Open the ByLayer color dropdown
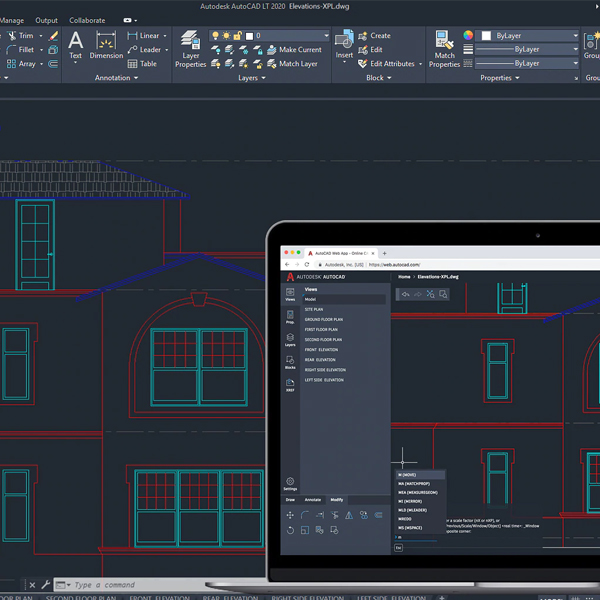 576,36
